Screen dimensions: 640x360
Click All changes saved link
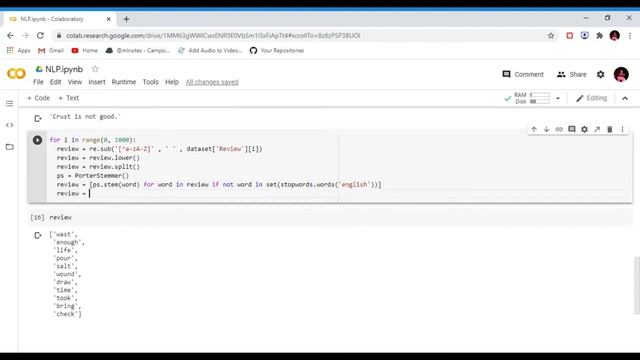point(212,82)
